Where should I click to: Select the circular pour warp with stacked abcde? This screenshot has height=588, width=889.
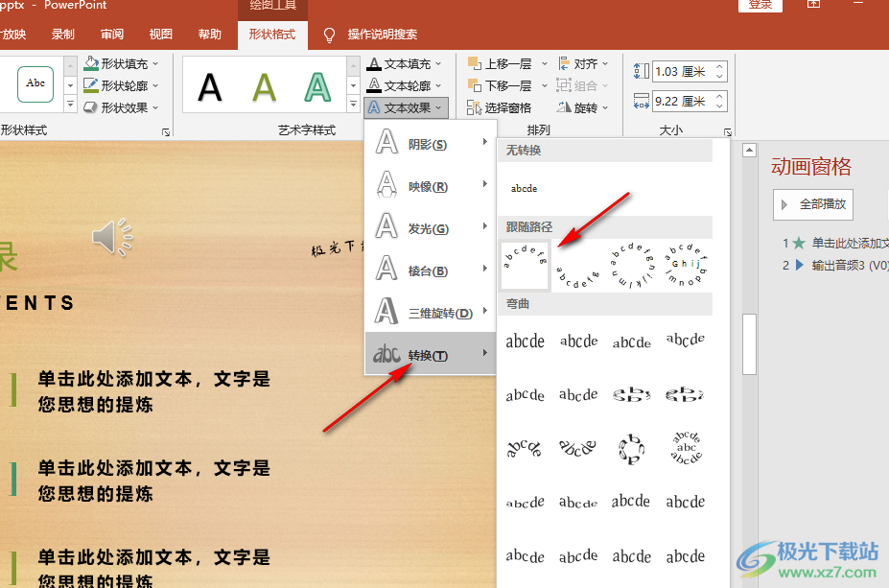[x=687, y=448]
